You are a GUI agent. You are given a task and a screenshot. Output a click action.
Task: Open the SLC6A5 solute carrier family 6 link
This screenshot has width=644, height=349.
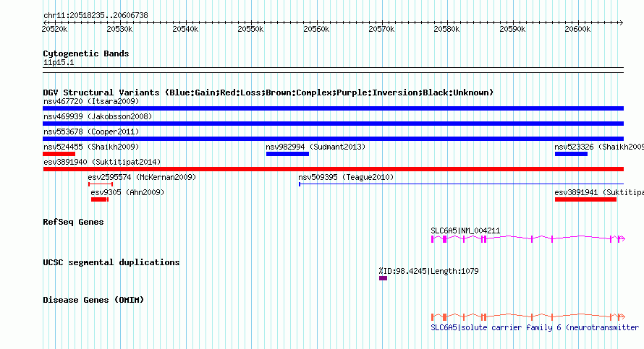click(x=535, y=327)
